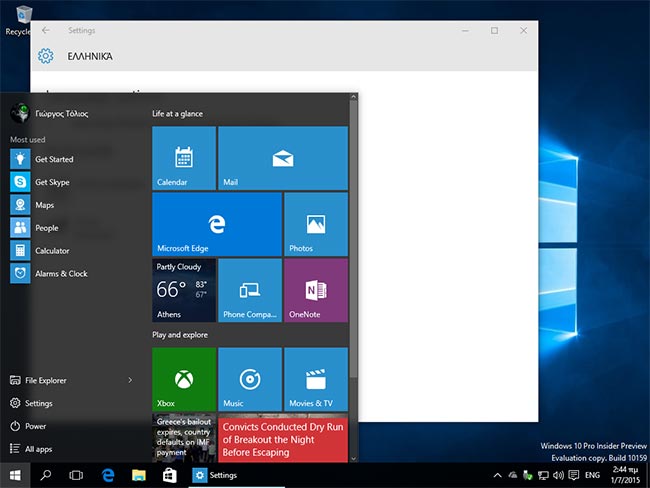Click the network tray icon

(x=543, y=475)
